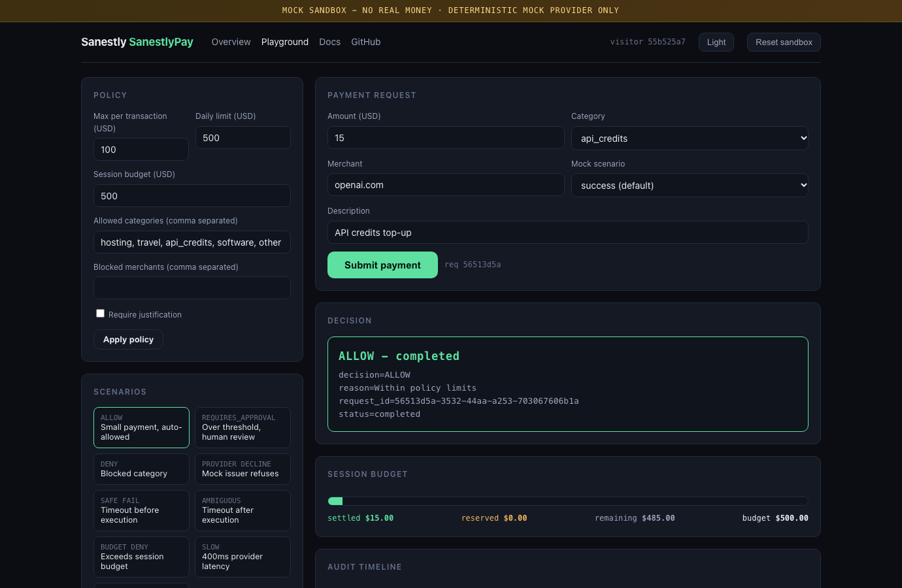Click the Session budget input

192,196
